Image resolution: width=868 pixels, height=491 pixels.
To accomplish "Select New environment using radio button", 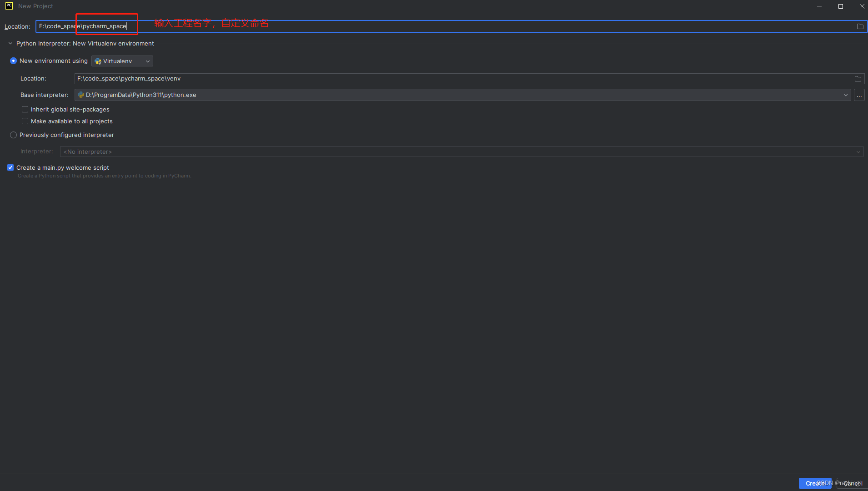I will [13, 61].
